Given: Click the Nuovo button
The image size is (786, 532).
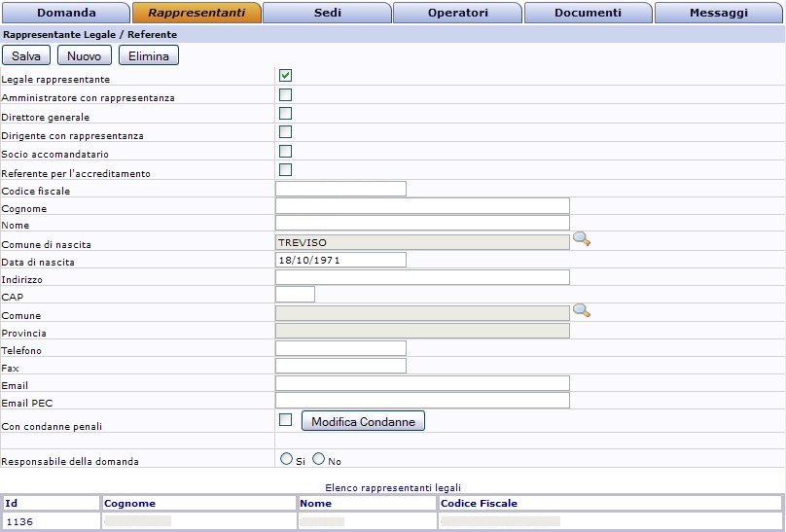Looking at the screenshot, I should (x=84, y=56).
